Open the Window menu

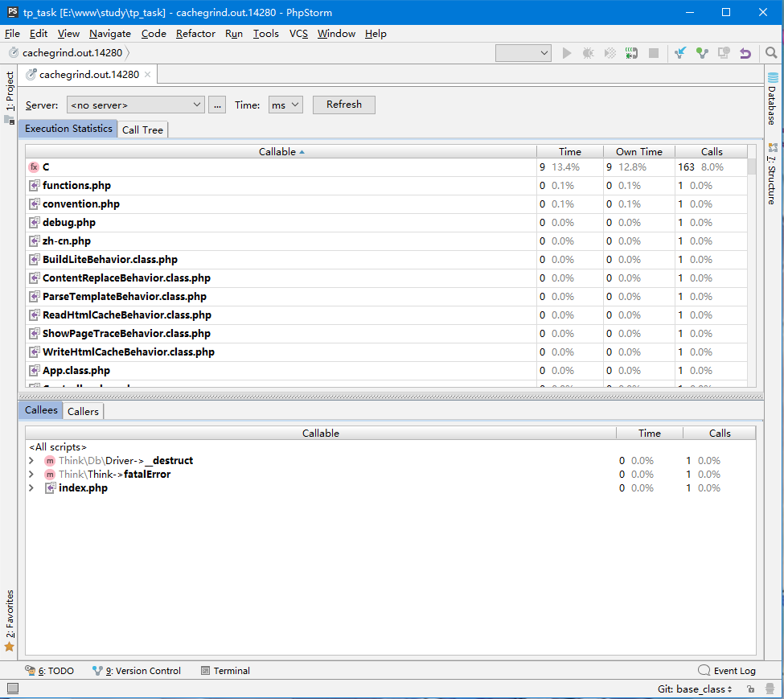[x=336, y=34]
